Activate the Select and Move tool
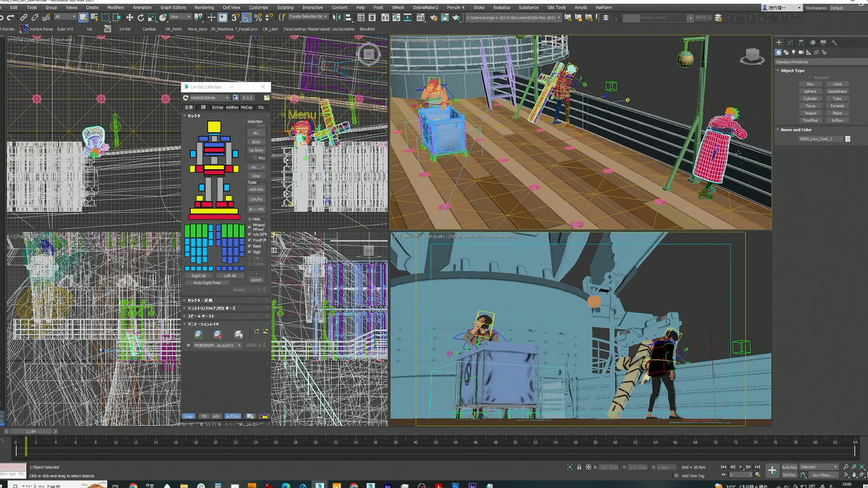The height and width of the screenshot is (488, 868). [130, 17]
